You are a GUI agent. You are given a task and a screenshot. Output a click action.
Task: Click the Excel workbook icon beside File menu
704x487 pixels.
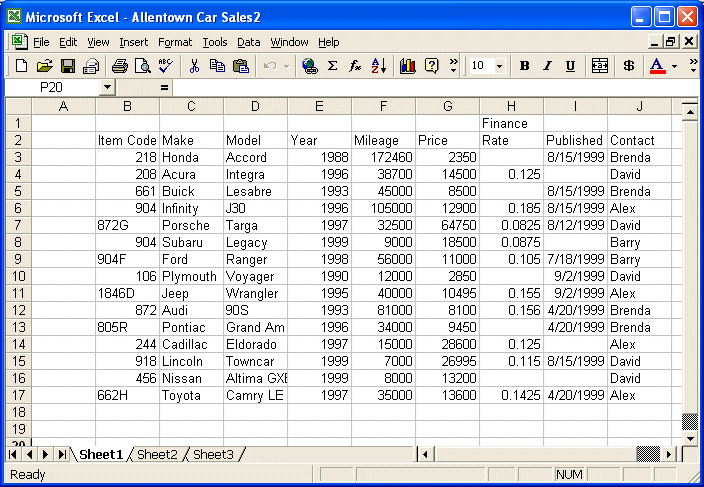click(x=19, y=42)
